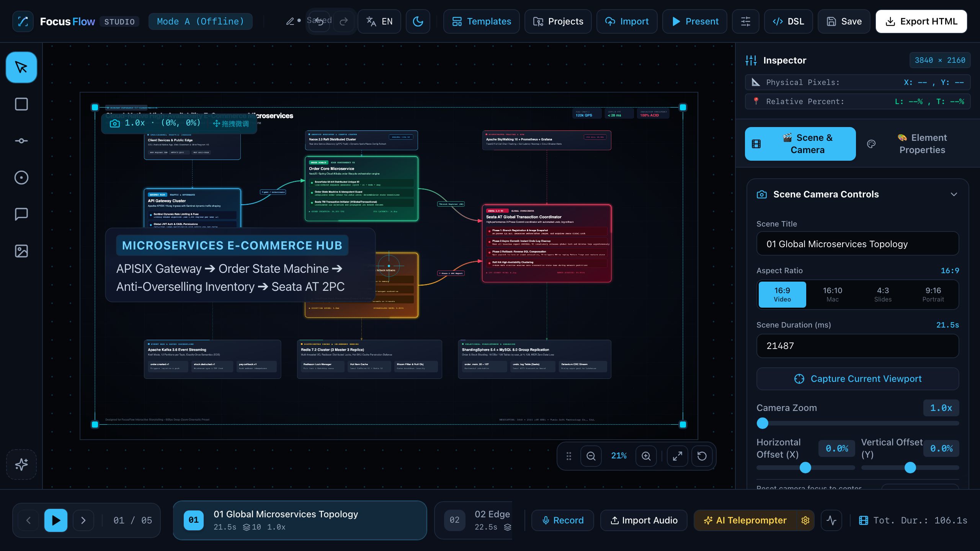Go to next scene arrow

(x=83, y=520)
